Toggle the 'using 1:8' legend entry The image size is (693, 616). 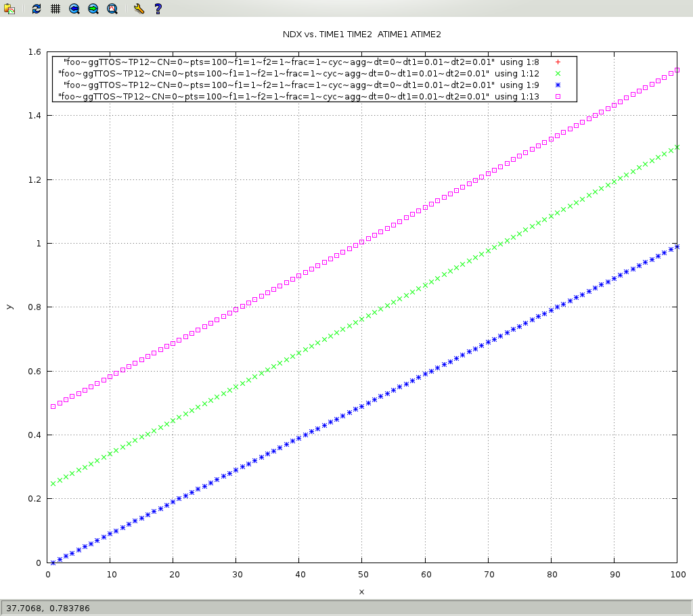tap(300, 62)
